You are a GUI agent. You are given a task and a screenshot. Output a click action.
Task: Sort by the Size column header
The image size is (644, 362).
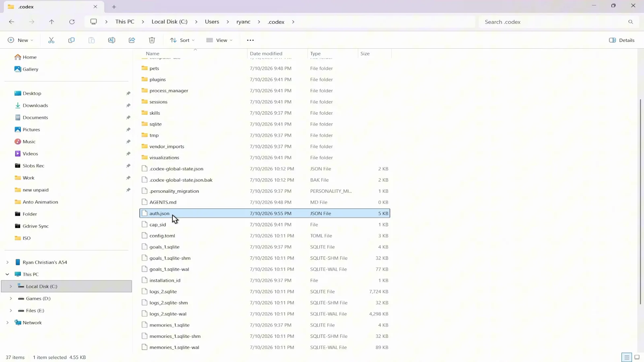click(374, 53)
